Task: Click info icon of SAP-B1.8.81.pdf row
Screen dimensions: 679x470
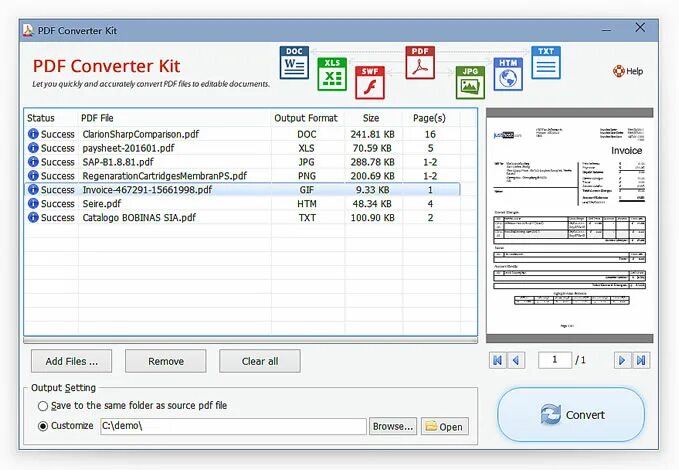Action: [33, 162]
